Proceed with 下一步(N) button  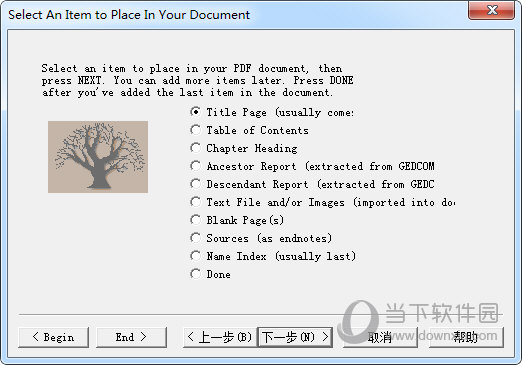click(x=295, y=337)
